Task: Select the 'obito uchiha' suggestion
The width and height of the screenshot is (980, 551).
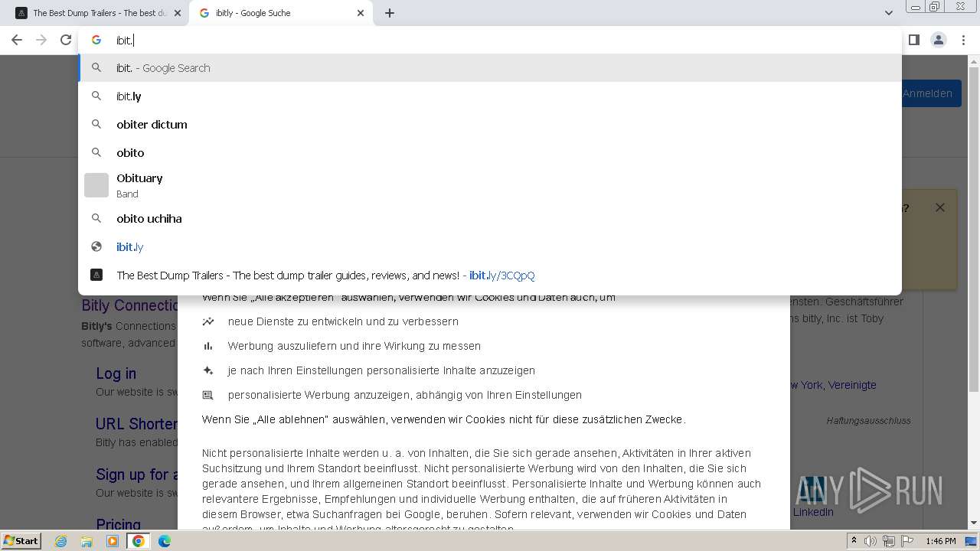Action: (490, 219)
